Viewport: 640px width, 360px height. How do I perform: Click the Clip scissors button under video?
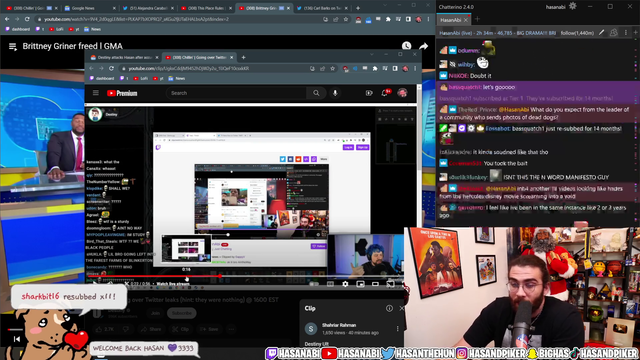point(180,329)
